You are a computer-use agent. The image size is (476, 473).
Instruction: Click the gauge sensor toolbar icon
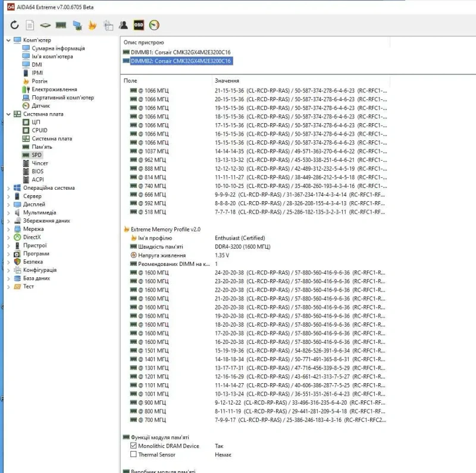154,25
